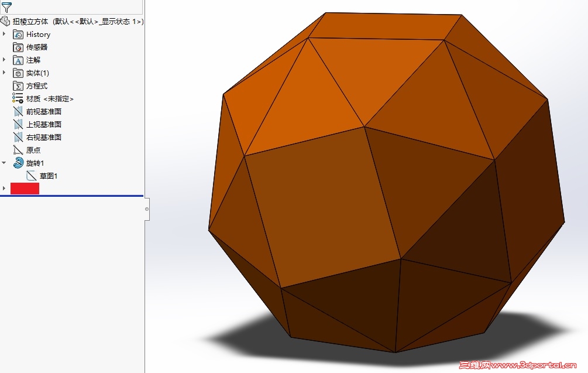This screenshot has width=588, height=373.
Task: Expand the History node
Action: pyautogui.click(x=4, y=34)
